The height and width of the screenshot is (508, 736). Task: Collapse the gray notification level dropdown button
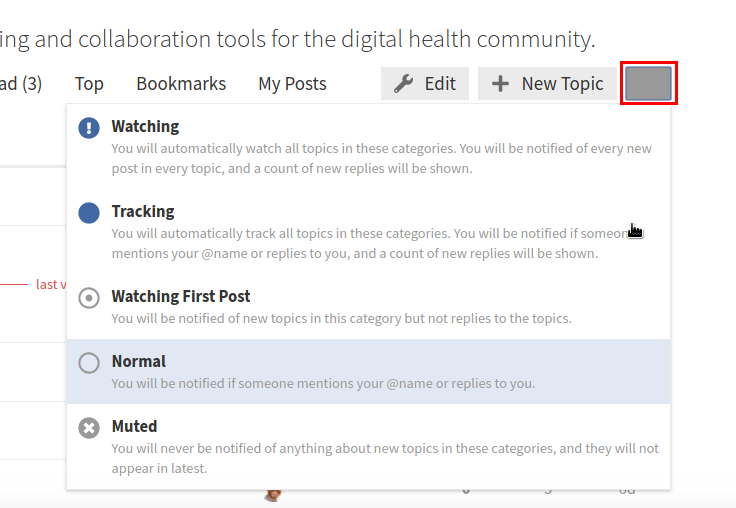coord(648,84)
